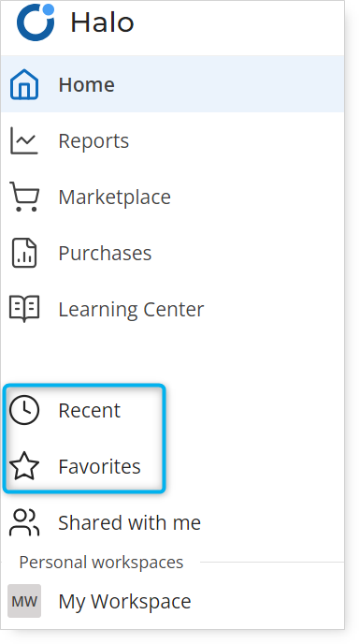Click the Home house icon
The width and height of the screenshot is (359, 644).
point(24,84)
